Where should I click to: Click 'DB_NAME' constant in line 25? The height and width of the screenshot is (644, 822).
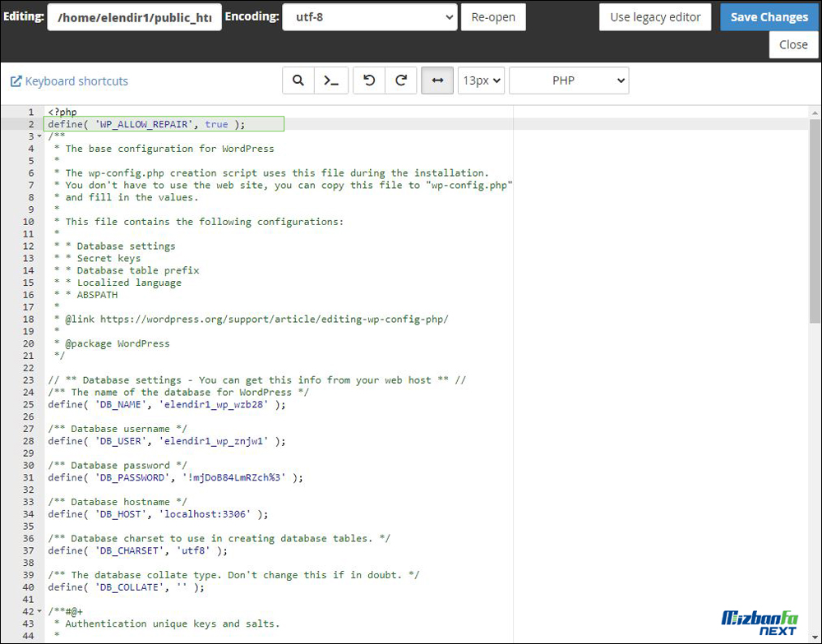121,404
